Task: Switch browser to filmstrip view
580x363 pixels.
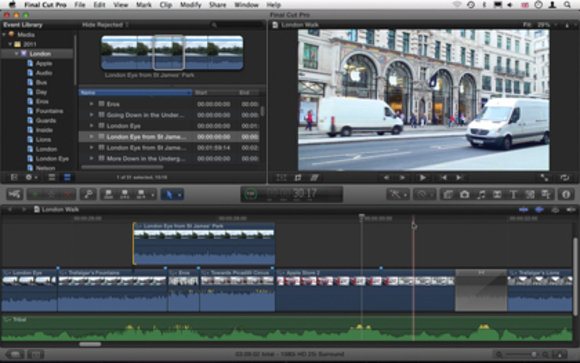Action: coord(52,177)
